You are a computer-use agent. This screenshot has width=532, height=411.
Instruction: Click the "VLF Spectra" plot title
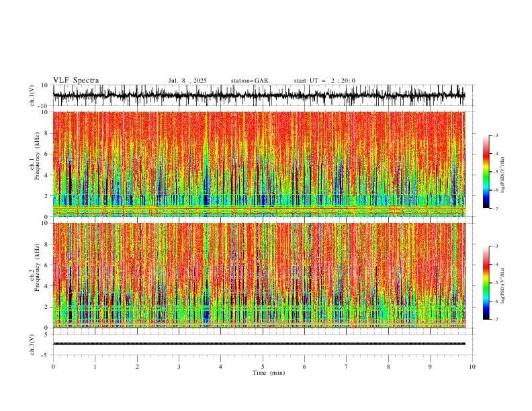(76, 81)
